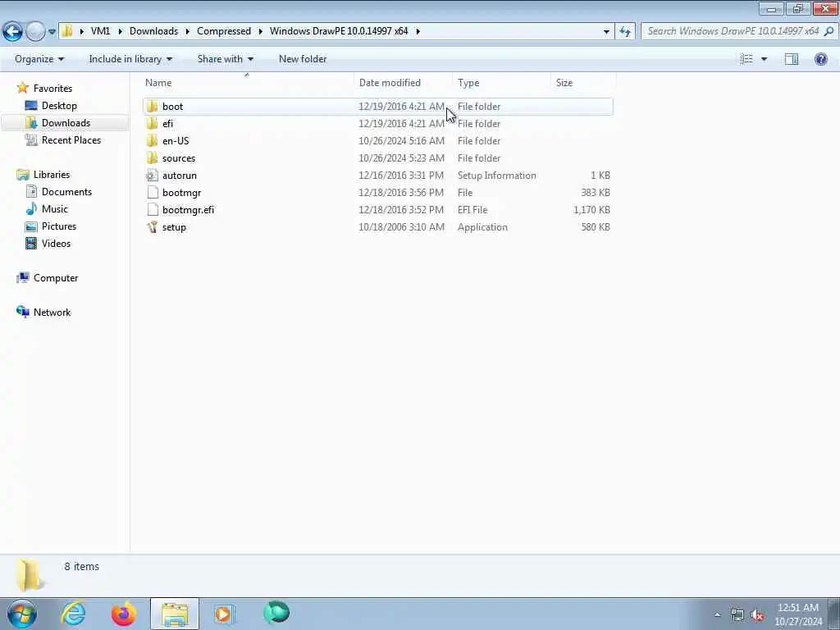840x630 pixels.
Task: Open the Share with menu
Action: click(x=225, y=59)
